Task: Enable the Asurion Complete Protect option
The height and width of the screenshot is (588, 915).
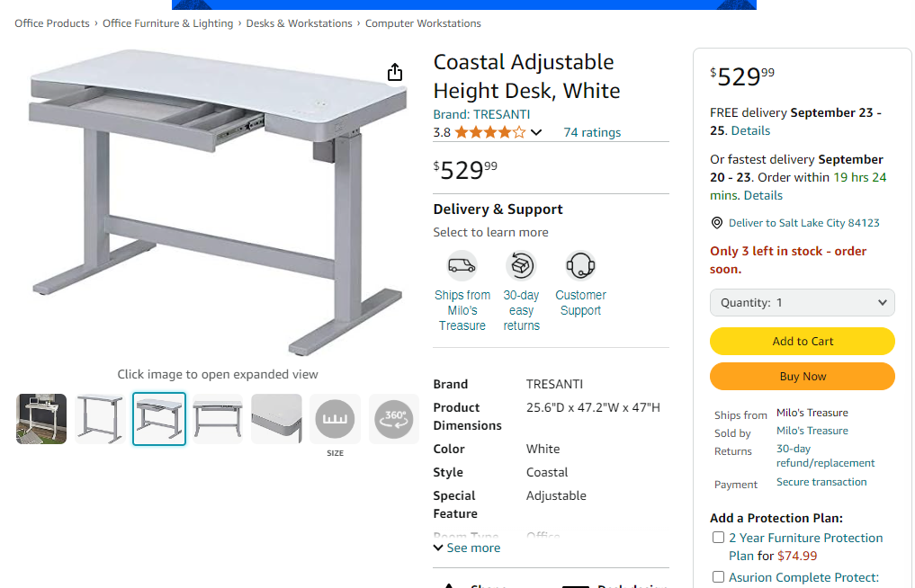Action: (x=718, y=577)
